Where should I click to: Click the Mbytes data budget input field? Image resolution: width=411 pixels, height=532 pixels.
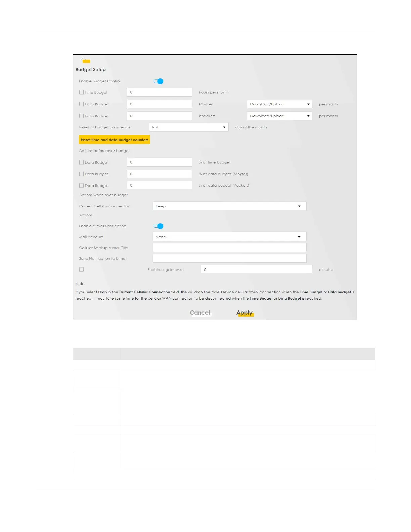(159, 104)
